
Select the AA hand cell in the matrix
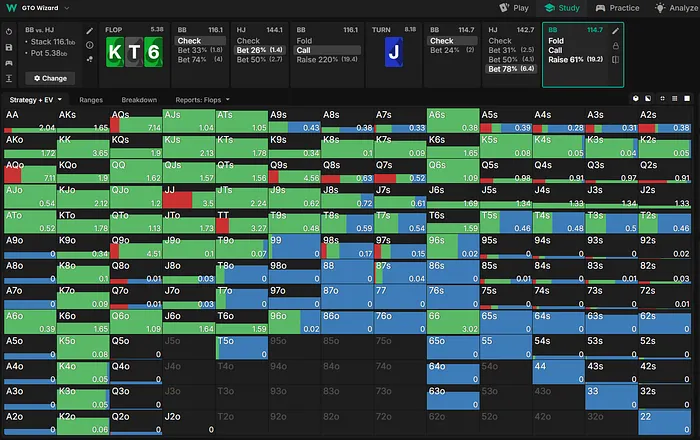tap(30, 121)
